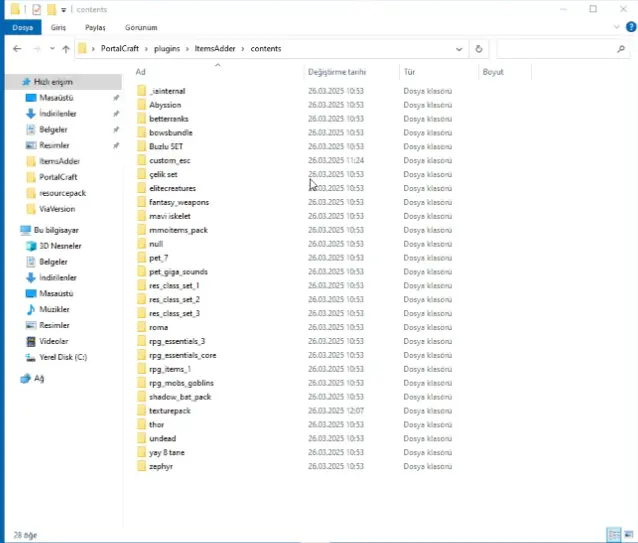638x543 pixels.
Task: Open İndirilenler under Hızlı erişim
Action: pos(57,113)
